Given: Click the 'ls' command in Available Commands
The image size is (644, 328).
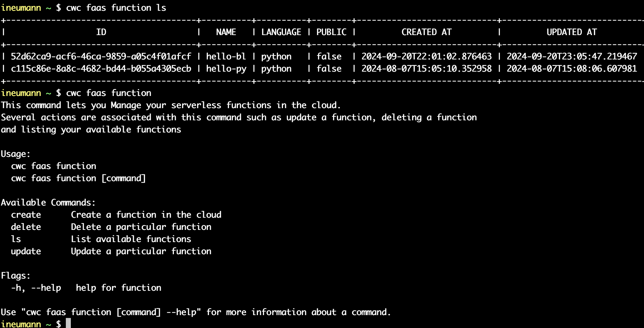Looking at the screenshot, I should (16, 239).
